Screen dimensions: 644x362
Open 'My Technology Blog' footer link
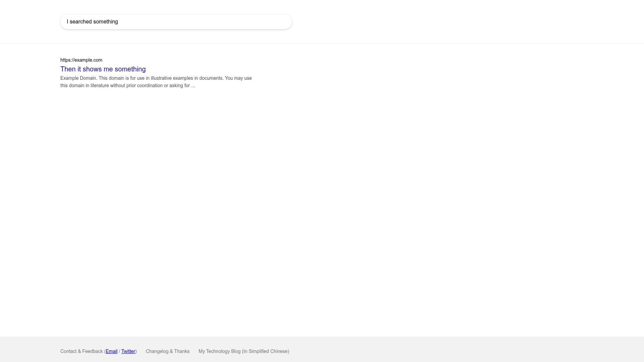click(x=219, y=351)
